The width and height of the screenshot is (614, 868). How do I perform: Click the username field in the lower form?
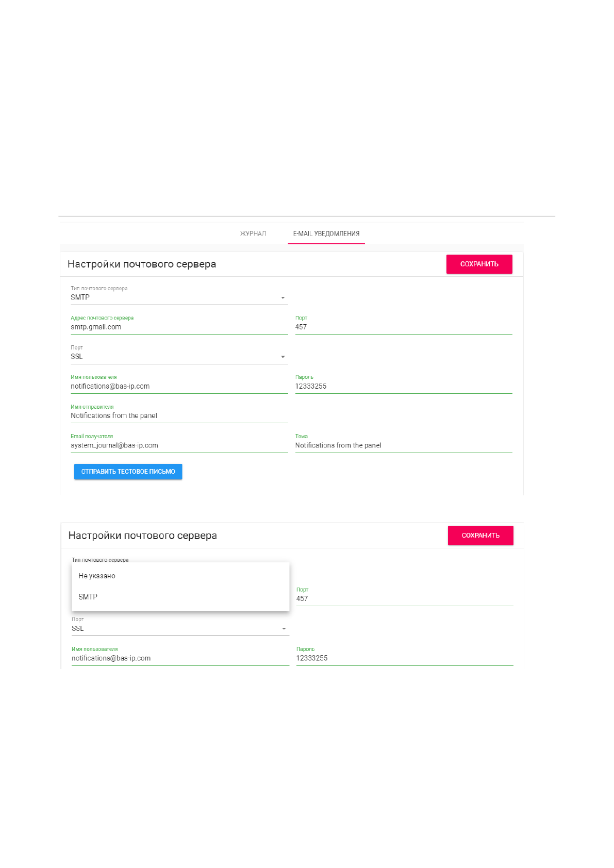click(179, 658)
